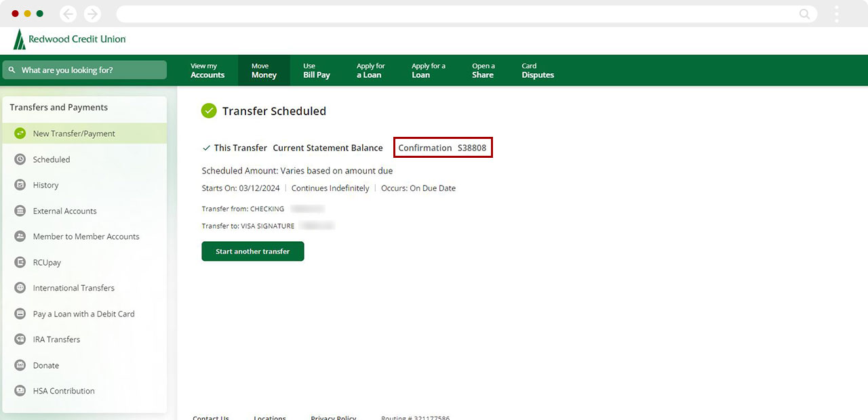Click the Transfer Scheduled heading
This screenshot has width=868, height=420.
pyautogui.click(x=274, y=111)
